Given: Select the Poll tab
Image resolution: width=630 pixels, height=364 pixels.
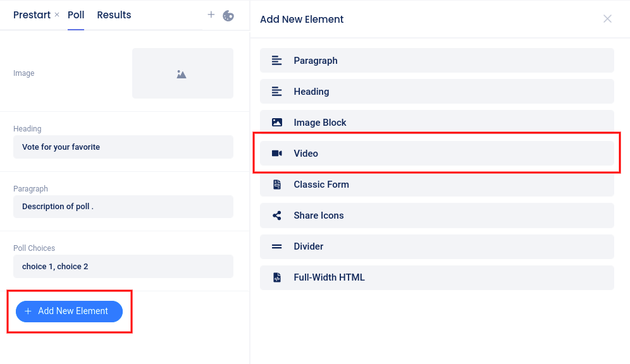Looking at the screenshot, I should tap(76, 15).
